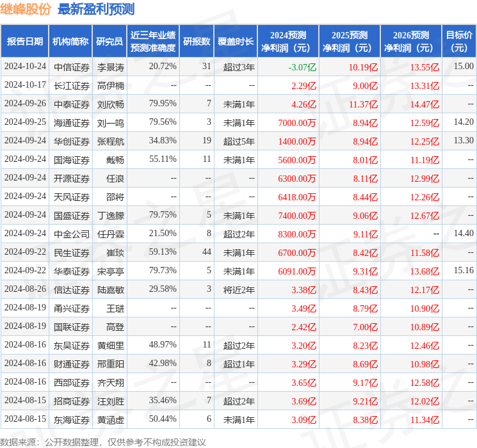Click the 国盛证券 institution cell
This screenshot has height=448, width=477.
tap(72, 216)
